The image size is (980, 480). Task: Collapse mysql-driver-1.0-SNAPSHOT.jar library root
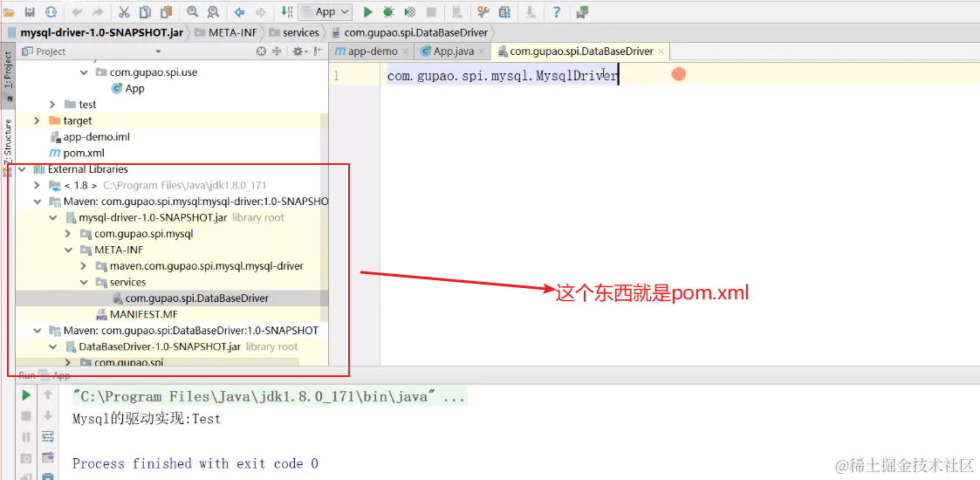click(x=53, y=217)
